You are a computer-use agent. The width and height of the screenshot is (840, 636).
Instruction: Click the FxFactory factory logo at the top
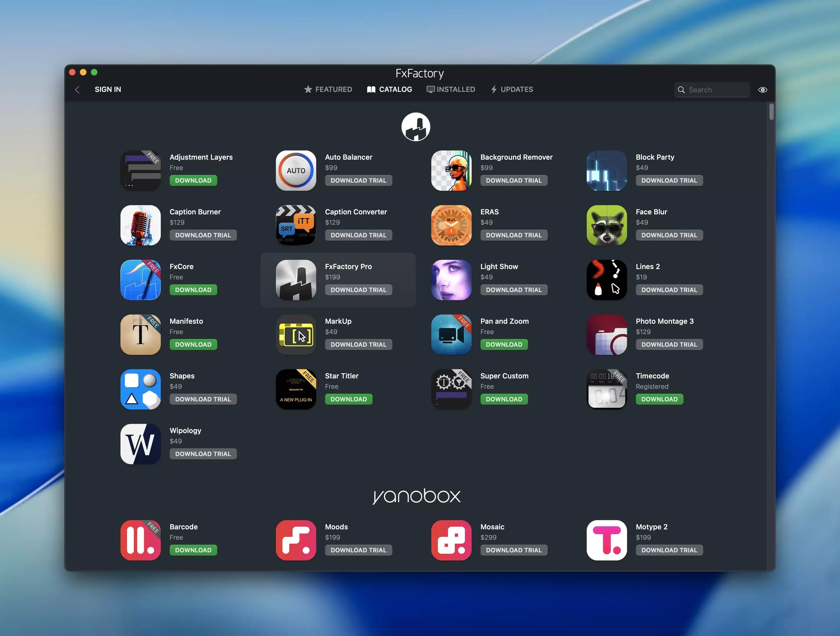pos(416,127)
